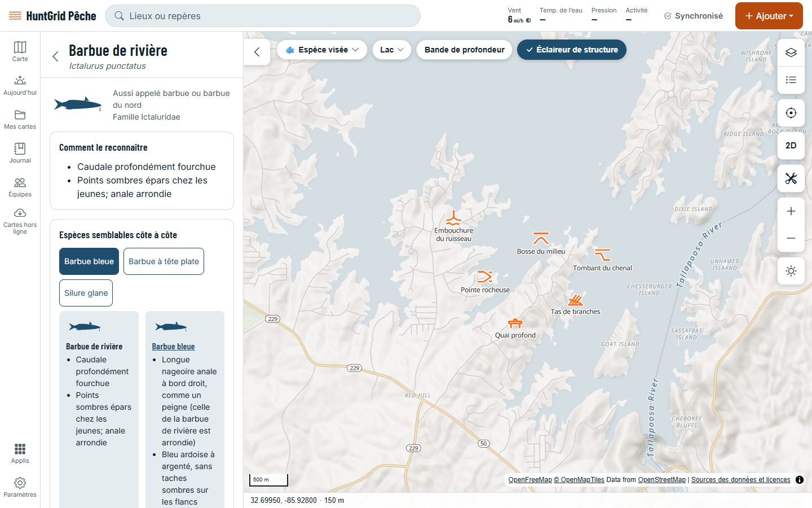Click the HuntGrid Pêche logo
Viewport: 812px width, 508px height.
(52, 16)
